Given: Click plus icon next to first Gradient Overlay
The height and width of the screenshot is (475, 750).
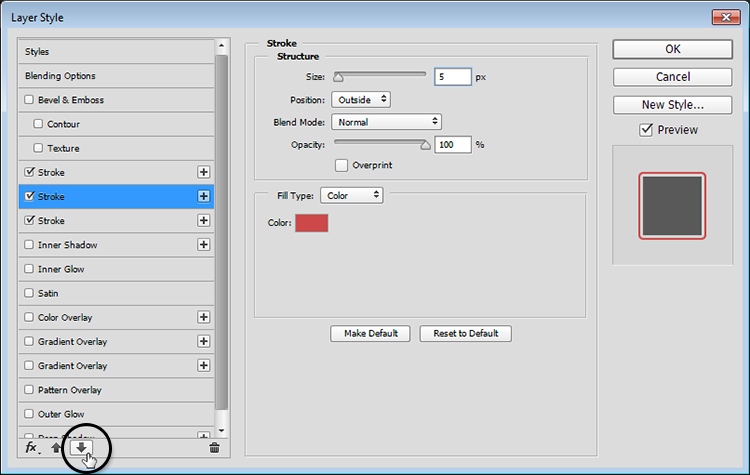Looking at the screenshot, I should [x=204, y=341].
